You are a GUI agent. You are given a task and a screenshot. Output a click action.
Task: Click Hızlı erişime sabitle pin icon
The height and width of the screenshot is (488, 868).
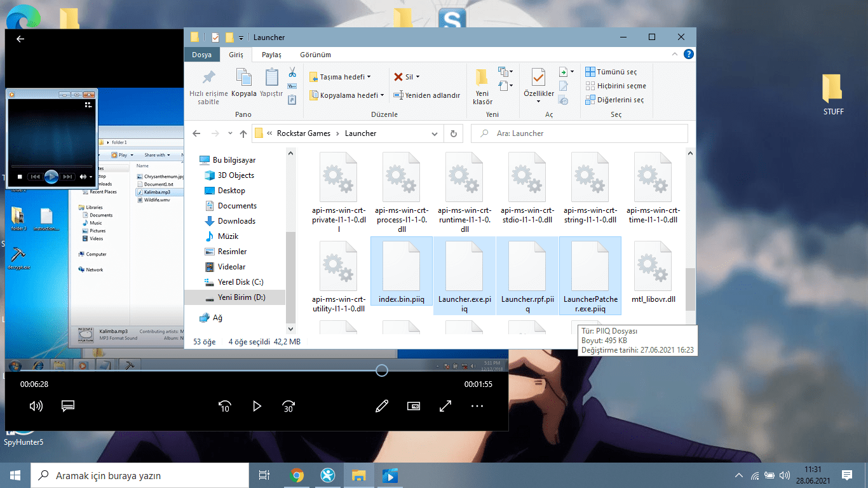[208, 78]
